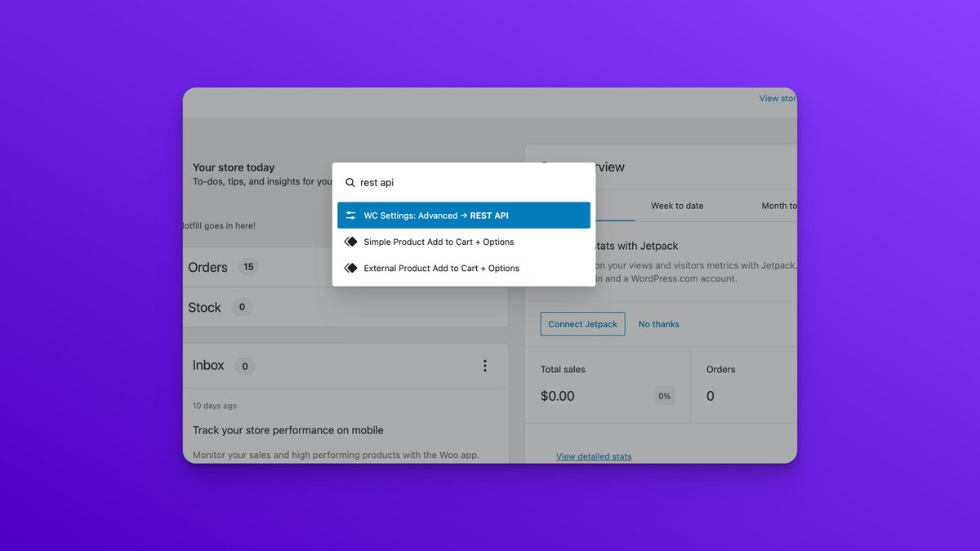Open View detailed stats
980x551 pixels.
(594, 456)
